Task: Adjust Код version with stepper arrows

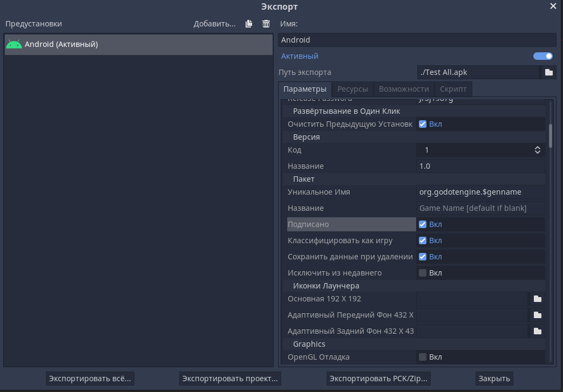Action: click(x=537, y=150)
